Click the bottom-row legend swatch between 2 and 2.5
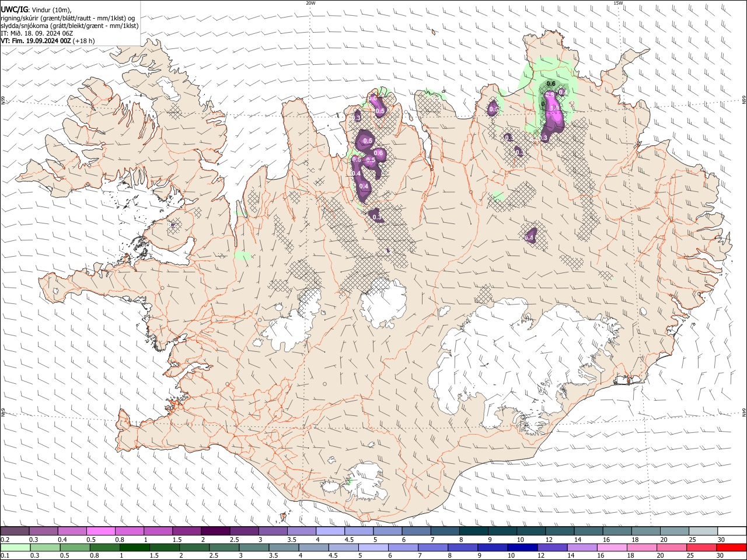 point(194,547)
